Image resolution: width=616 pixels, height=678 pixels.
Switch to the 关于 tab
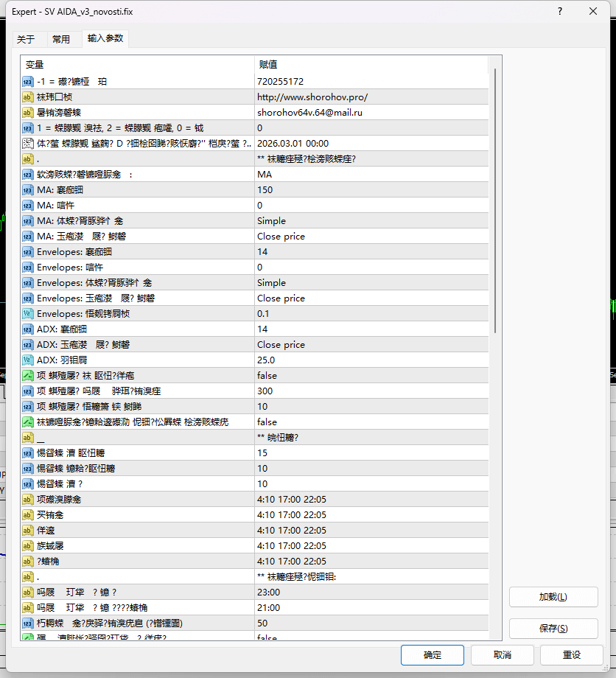tap(26, 39)
